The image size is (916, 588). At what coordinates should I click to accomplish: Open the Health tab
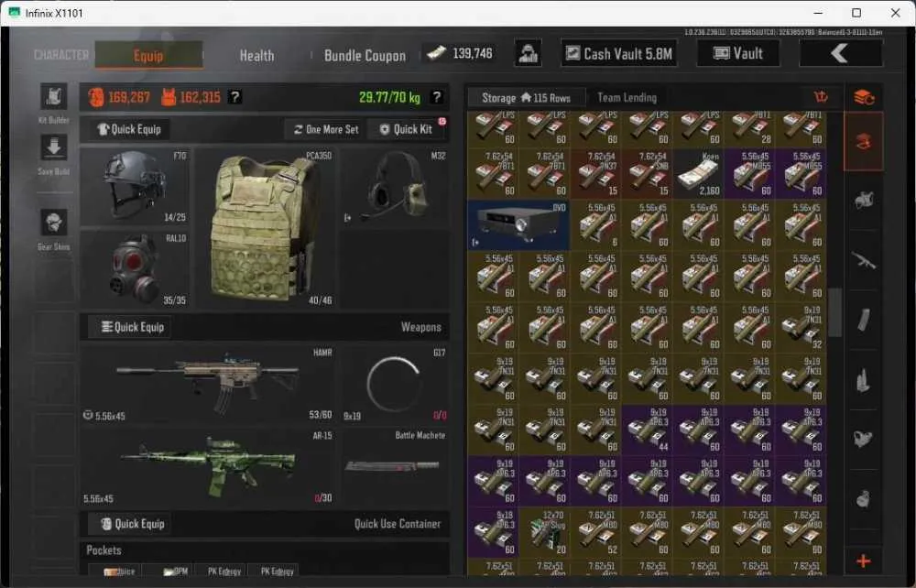pyautogui.click(x=256, y=56)
